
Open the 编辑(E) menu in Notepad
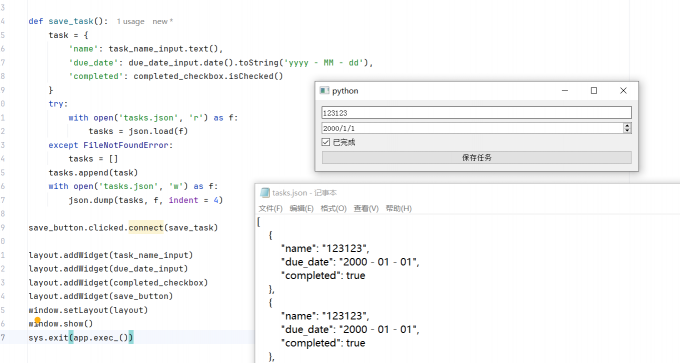[x=301, y=209]
